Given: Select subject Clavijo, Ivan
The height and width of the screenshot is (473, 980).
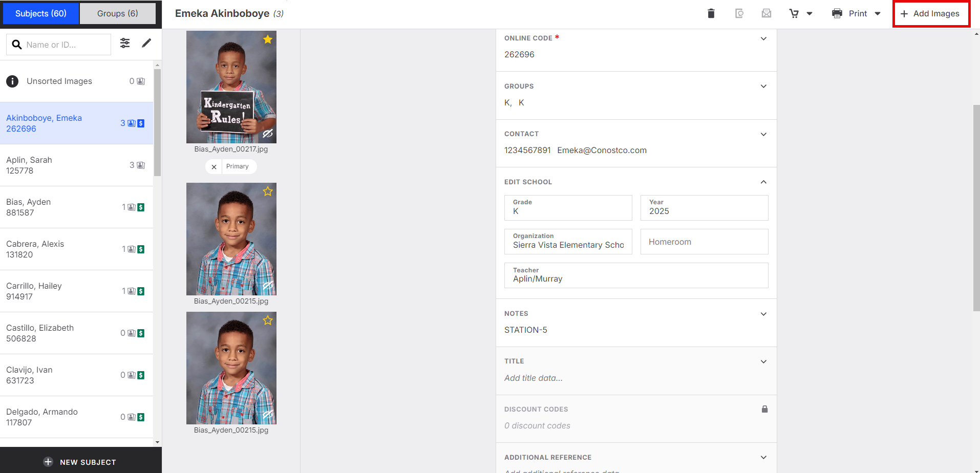Looking at the screenshot, I should click(76, 375).
